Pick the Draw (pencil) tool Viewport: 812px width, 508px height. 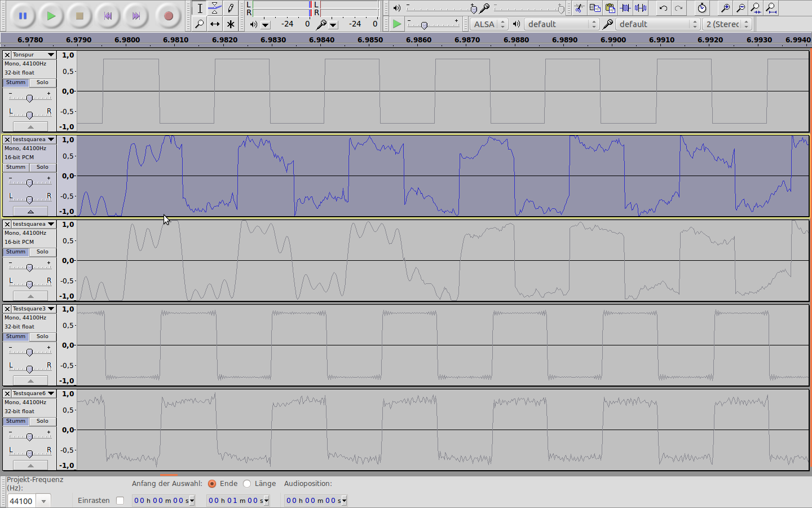(231, 8)
